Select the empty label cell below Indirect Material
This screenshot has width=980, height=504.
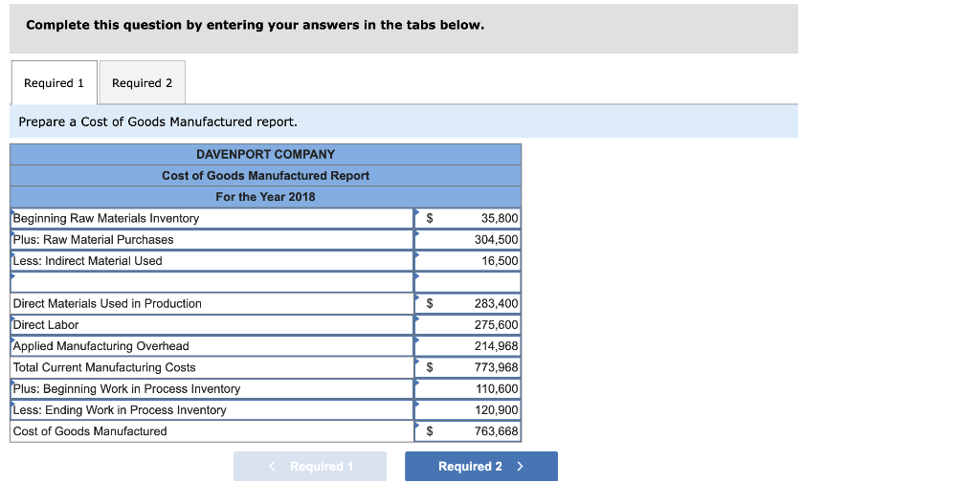[x=212, y=282]
